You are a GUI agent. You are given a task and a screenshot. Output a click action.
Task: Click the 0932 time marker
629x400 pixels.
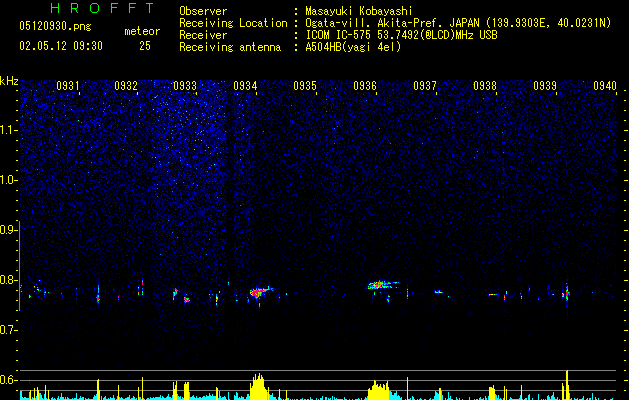[x=126, y=86]
